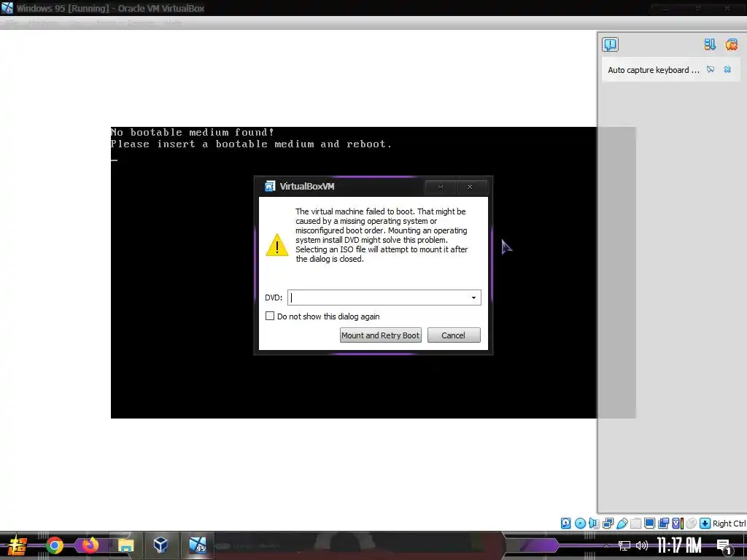Open File Explorer from the taskbar
The height and width of the screenshot is (560, 747).
[x=125, y=545]
